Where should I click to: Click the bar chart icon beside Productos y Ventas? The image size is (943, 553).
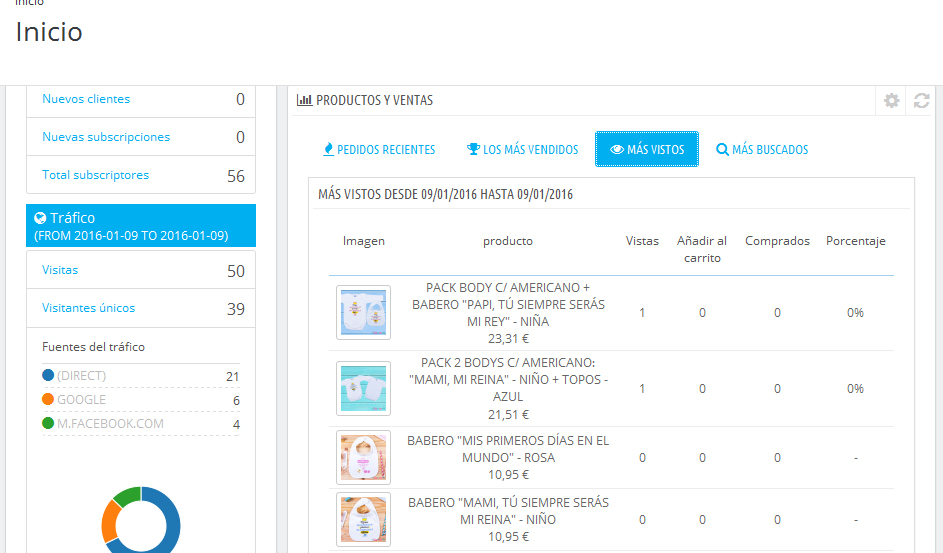[x=304, y=100]
